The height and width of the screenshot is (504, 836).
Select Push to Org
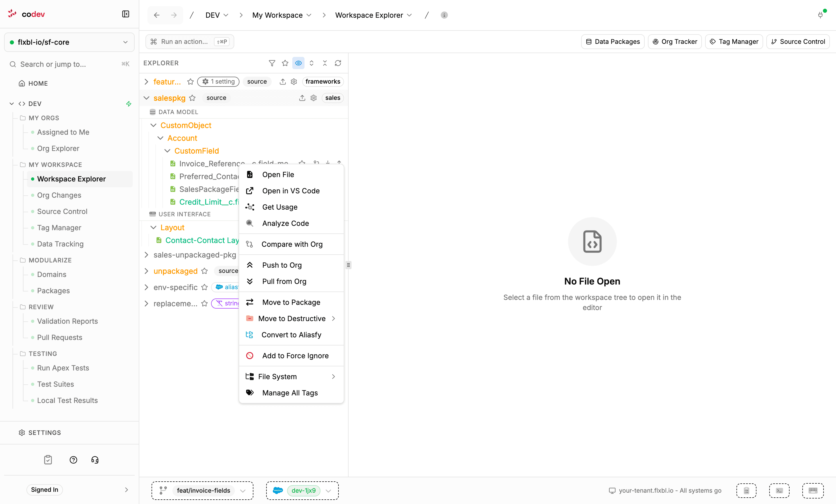[x=291, y=265]
